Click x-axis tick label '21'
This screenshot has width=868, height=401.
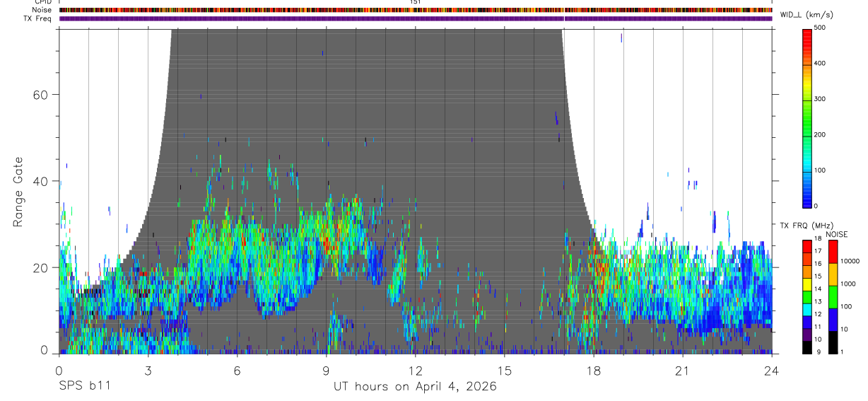click(x=683, y=370)
